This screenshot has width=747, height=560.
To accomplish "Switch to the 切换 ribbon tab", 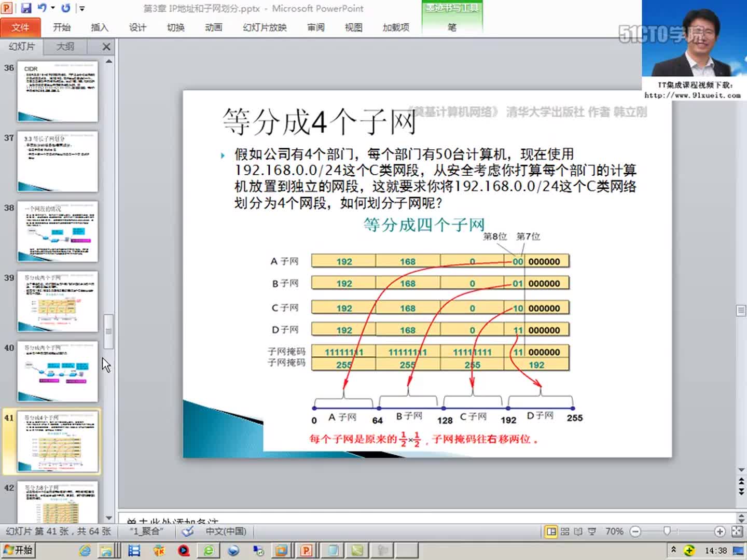I will click(176, 27).
